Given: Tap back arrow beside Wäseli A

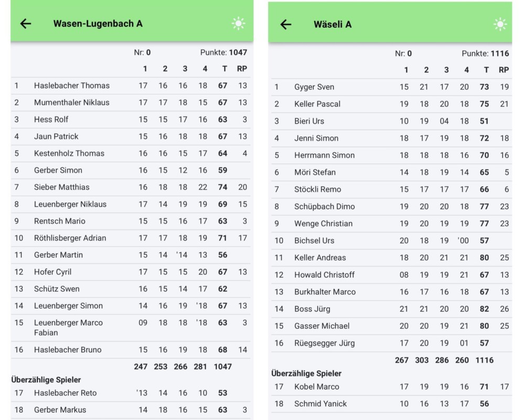Looking at the screenshot, I should (286, 25).
